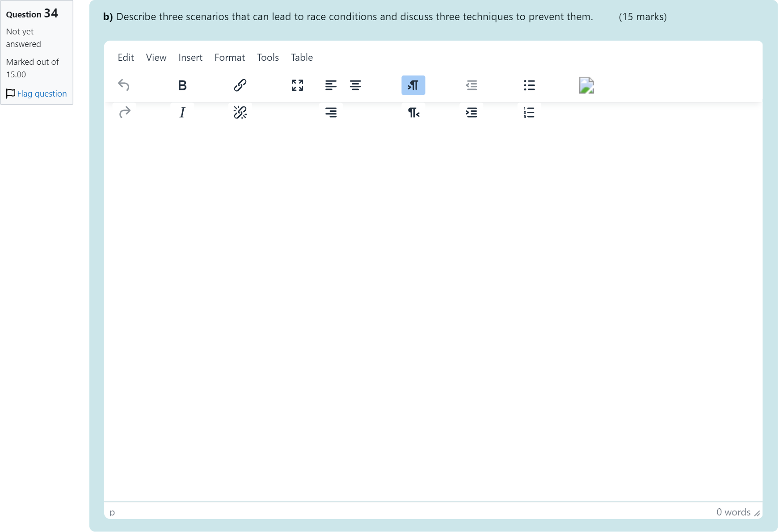Decrease indent with the outdent icon
Image resolution: width=779 pixels, height=532 pixels.
471,85
